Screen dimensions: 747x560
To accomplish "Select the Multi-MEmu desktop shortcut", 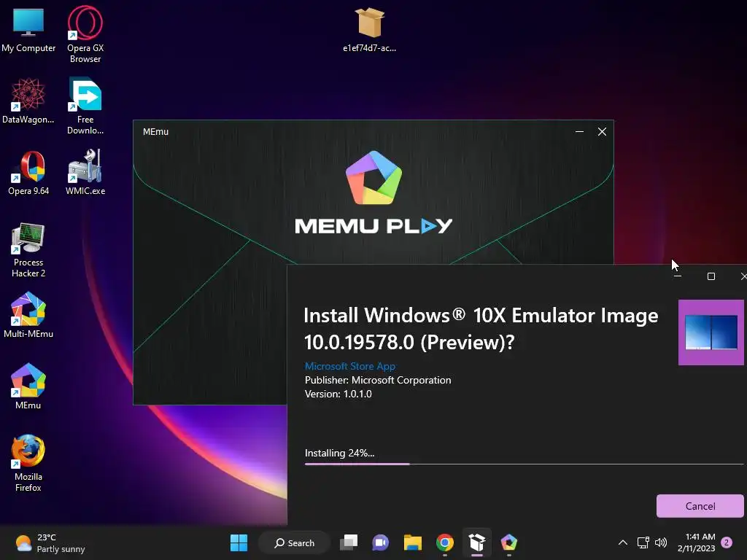I will (28, 315).
